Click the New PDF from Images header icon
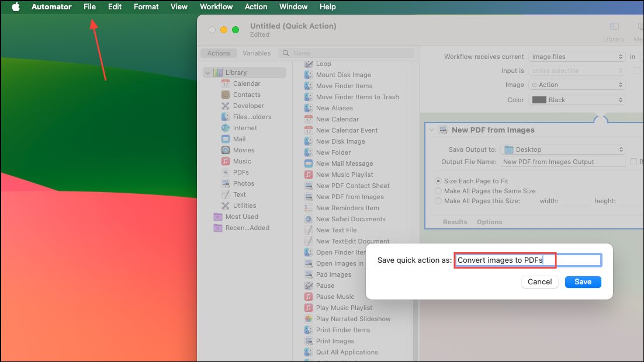Image resolution: width=644 pixels, height=362 pixels. pos(443,130)
